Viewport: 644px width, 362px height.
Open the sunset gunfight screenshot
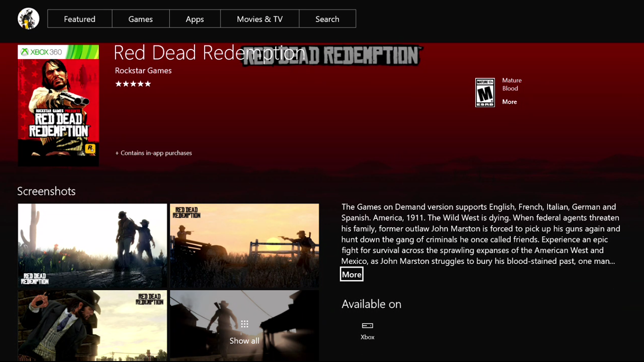pos(245,245)
